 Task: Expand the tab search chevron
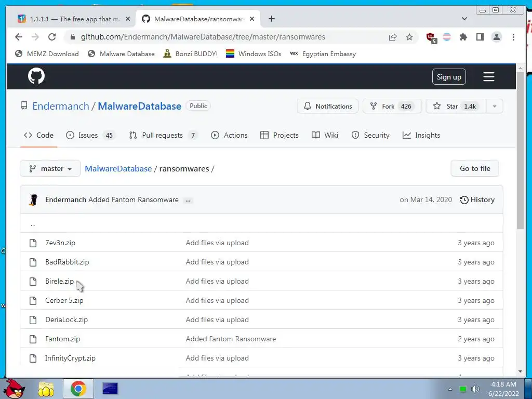tap(464, 19)
